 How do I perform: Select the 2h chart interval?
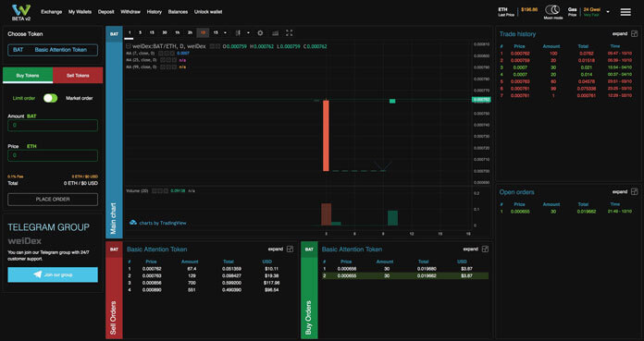(191, 33)
